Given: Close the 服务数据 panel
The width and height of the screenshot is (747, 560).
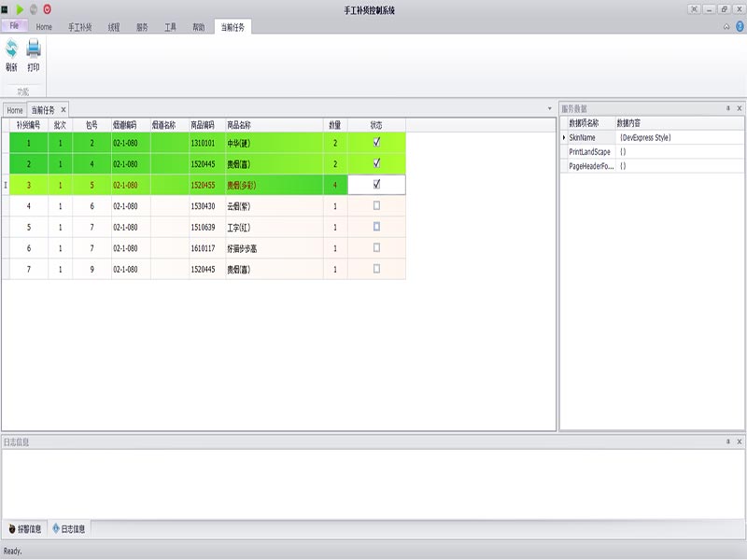Looking at the screenshot, I should click(739, 108).
